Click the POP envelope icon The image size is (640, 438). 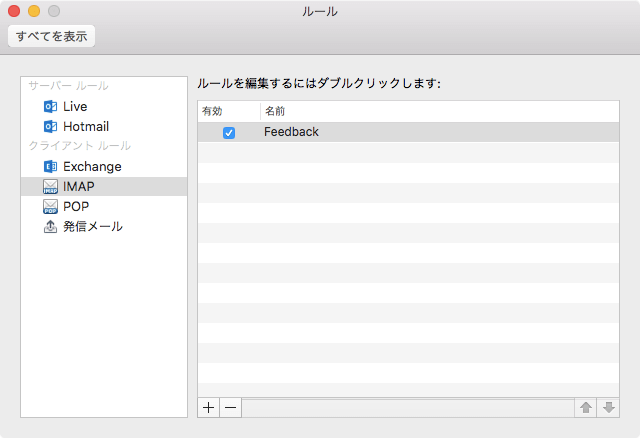tap(50, 206)
